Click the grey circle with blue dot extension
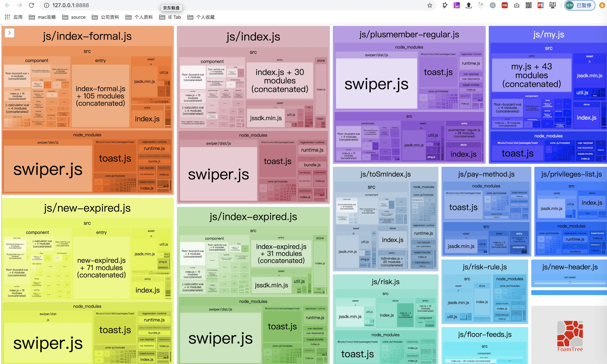 [493, 5]
